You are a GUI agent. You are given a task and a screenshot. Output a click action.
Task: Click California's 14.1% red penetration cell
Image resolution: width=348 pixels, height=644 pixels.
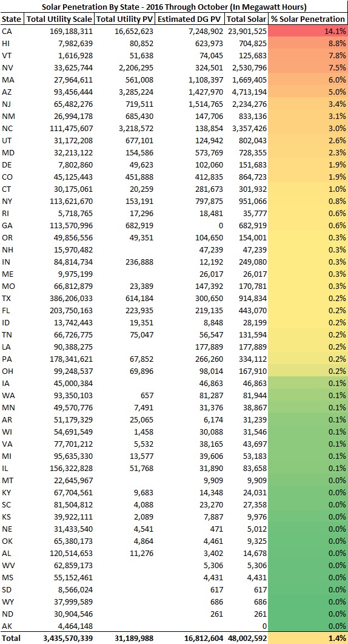(x=308, y=31)
